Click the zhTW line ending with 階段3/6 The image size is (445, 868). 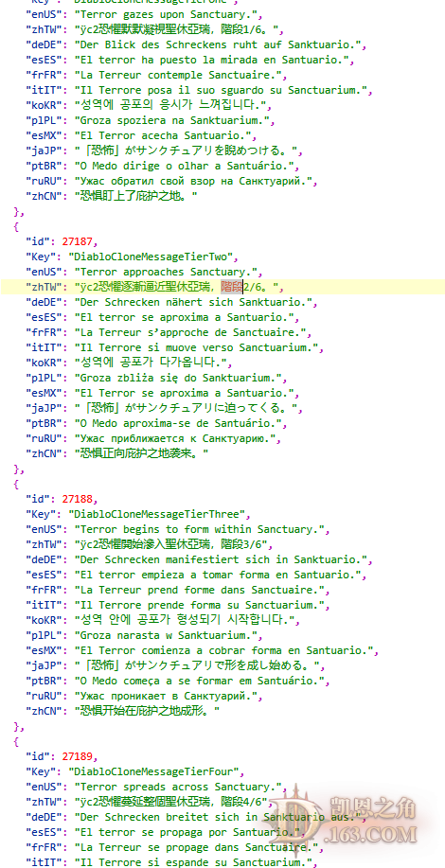[149, 544]
